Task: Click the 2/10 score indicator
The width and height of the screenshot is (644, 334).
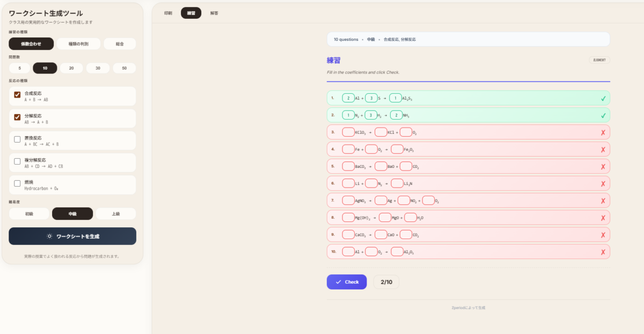Action: [386, 282]
